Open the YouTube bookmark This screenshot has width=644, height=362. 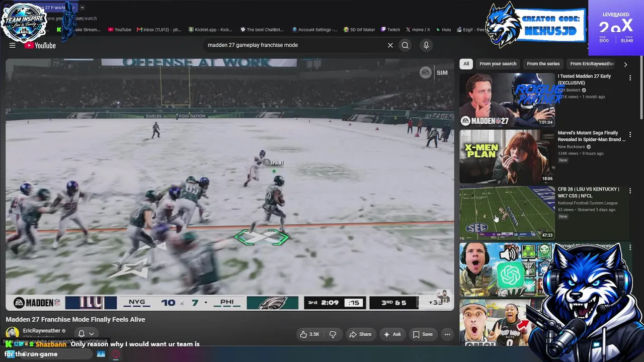pos(119,30)
